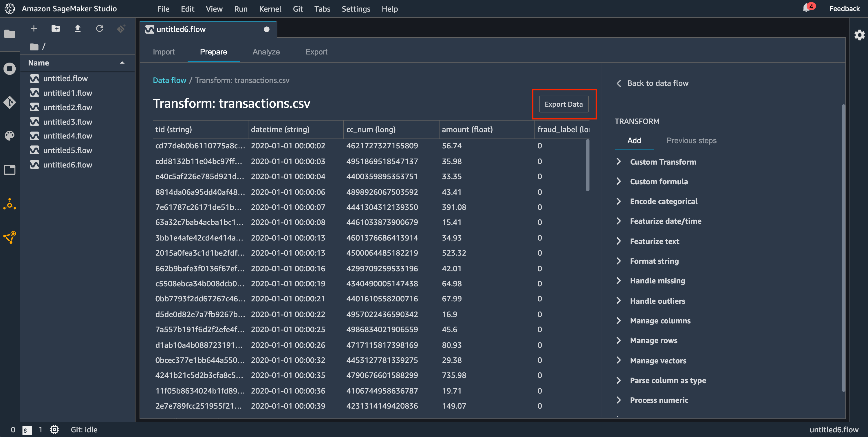Viewport: 868px width, 437px height.
Task: Click Export Data button
Action: [x=563, y=104]
